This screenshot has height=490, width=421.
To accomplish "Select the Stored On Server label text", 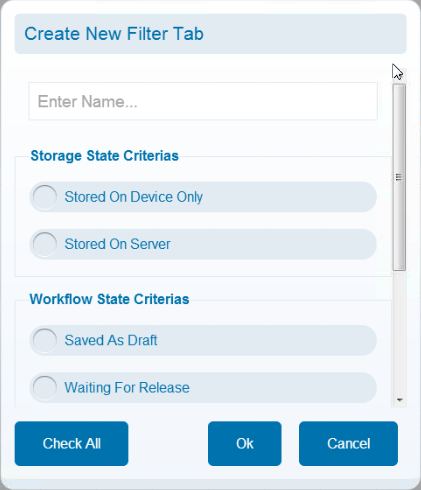I will click(117, 244).
